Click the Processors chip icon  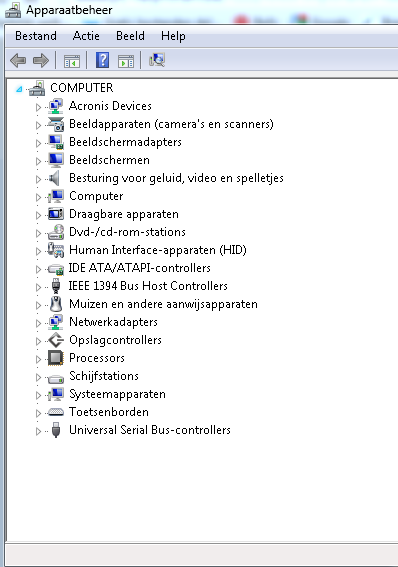click(56, 358)
